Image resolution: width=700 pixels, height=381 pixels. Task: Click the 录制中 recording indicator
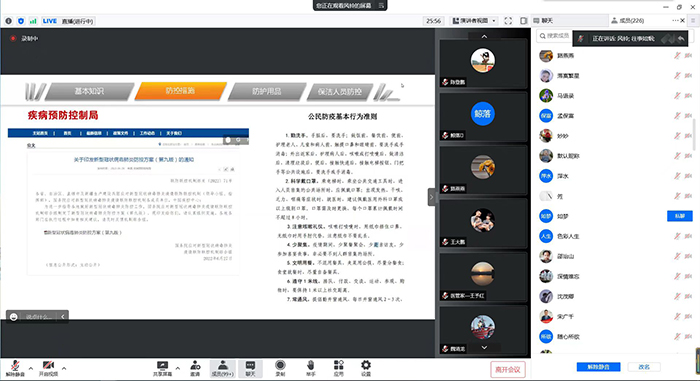click(24, 38)
